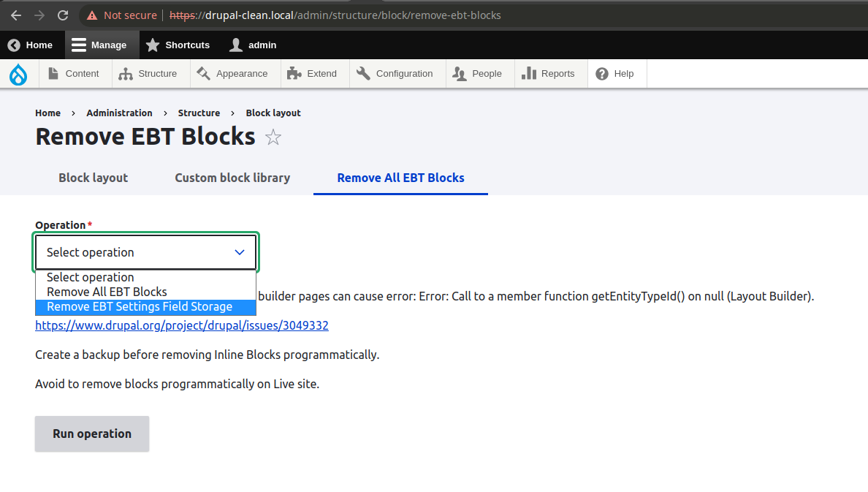This screenshot has width=868, height=492.
Task: Open the Appearance settings
Action: point(234,73)
